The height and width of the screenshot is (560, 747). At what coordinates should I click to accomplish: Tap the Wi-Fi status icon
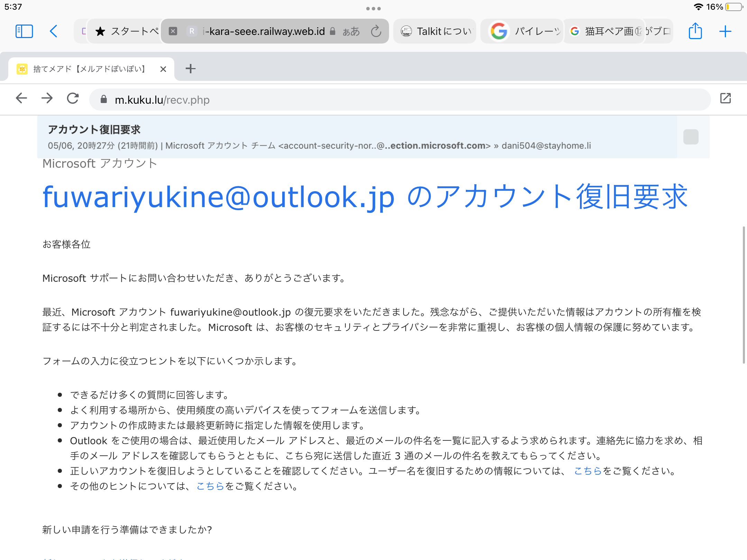698,7
